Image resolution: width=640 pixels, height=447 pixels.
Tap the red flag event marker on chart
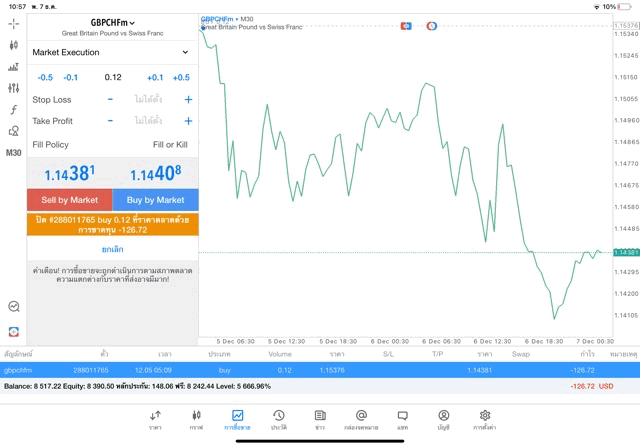406,26
